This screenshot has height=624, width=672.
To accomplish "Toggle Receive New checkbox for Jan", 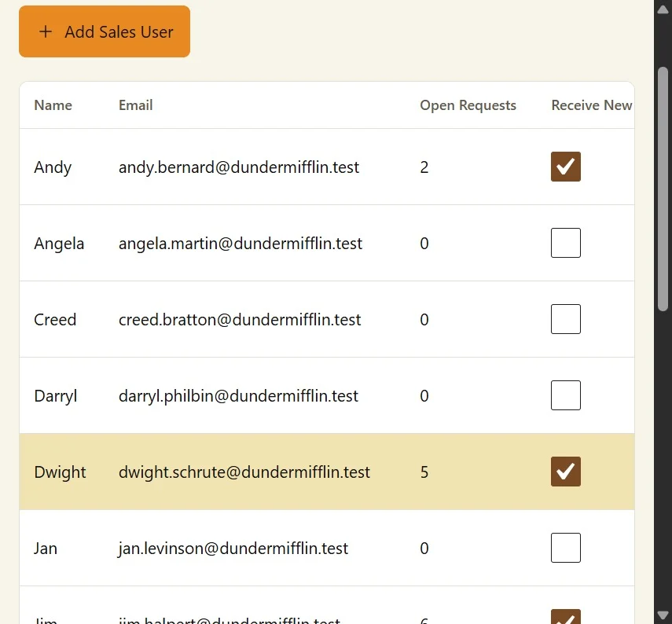I will click(x=566, y=548).
